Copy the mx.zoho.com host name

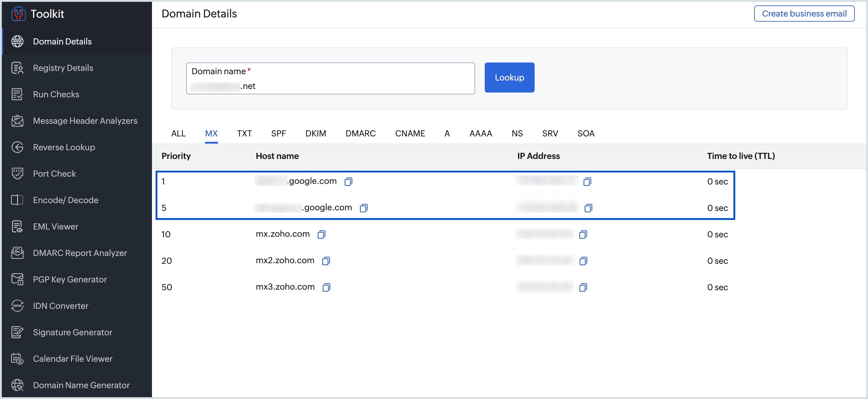pos(321,235)
